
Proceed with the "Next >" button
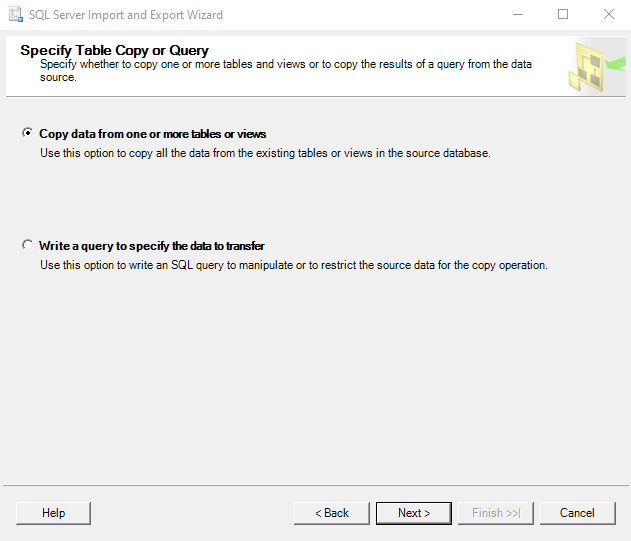[414, 513]
